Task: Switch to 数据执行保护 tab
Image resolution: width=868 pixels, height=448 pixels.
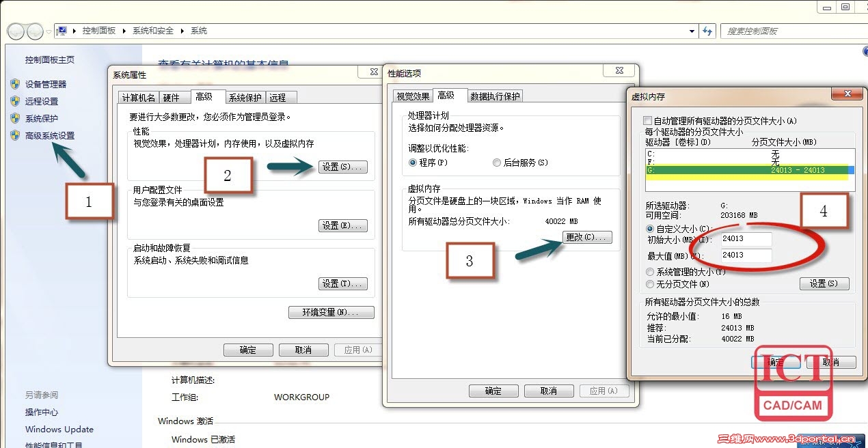Action: (496, 96)
